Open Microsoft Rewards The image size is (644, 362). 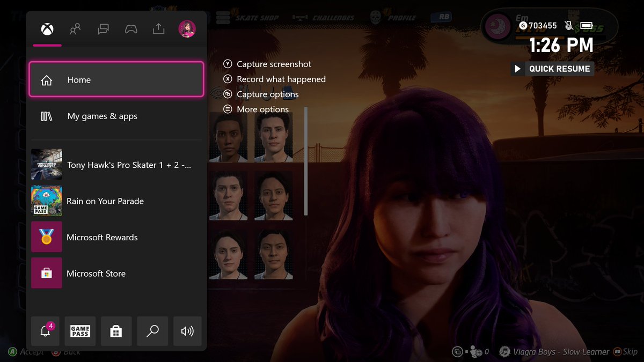[x=116, y=237]
